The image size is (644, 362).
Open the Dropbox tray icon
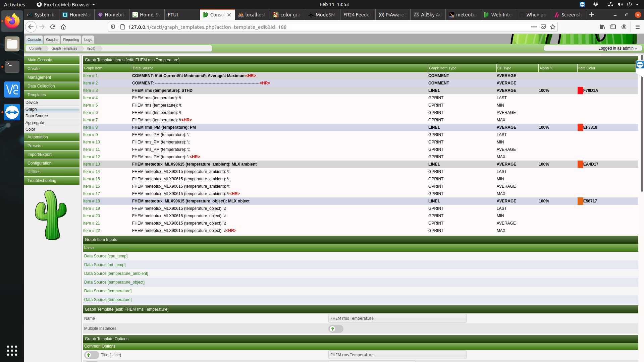pyautogui.click(x=596, y=4)
